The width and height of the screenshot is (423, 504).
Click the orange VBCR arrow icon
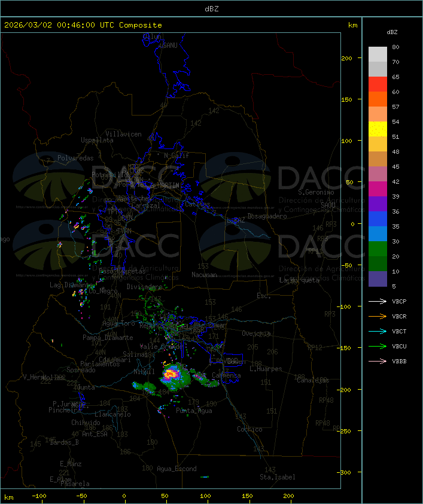pos(378,316)
